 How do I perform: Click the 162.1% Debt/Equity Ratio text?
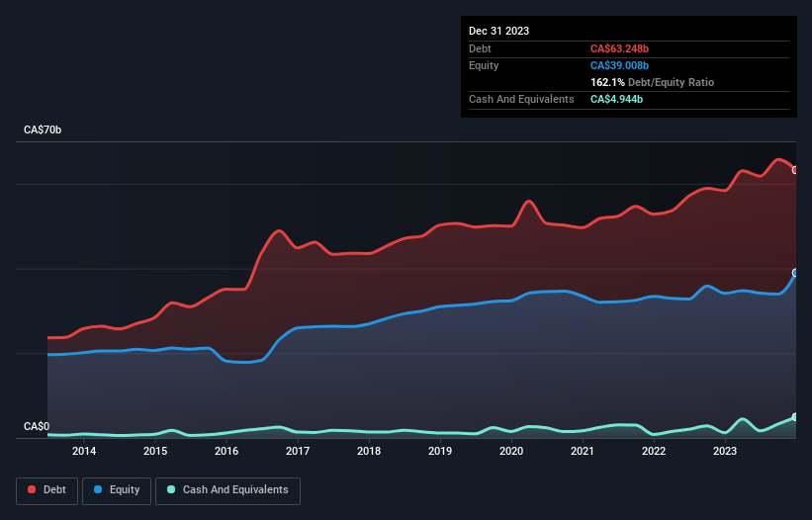point(652,82)
